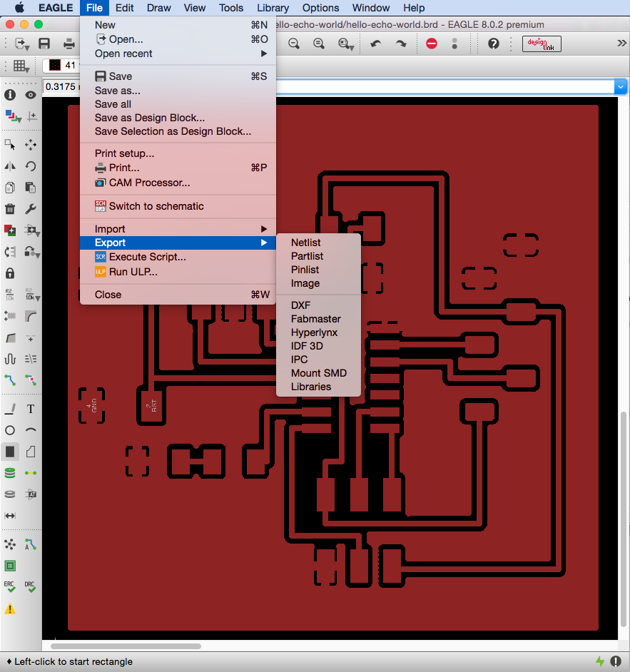Select the Delete trash tool
The image size is (630, 672).
click(10, 209)
